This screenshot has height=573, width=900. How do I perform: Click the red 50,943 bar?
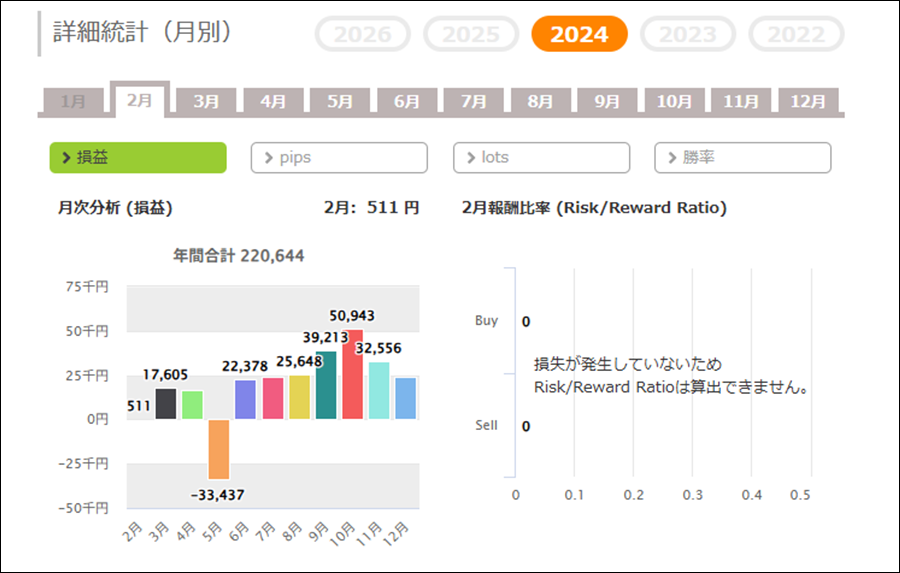(x=353, y=375)
